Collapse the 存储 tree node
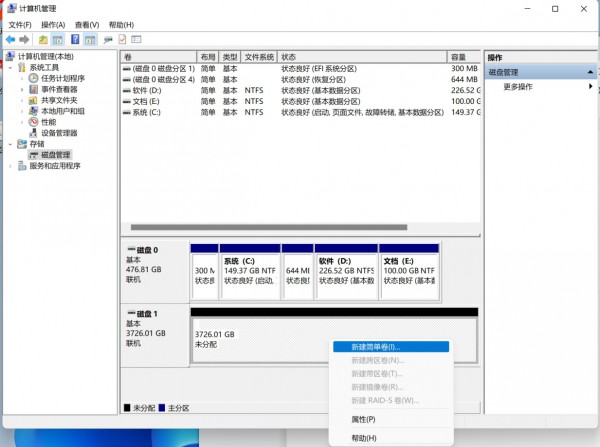600x447 pixels. pos(11,144)
